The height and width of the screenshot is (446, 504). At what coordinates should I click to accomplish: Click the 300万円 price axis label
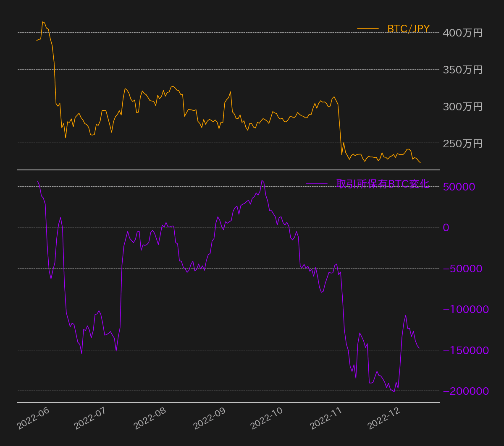point(462,107)
